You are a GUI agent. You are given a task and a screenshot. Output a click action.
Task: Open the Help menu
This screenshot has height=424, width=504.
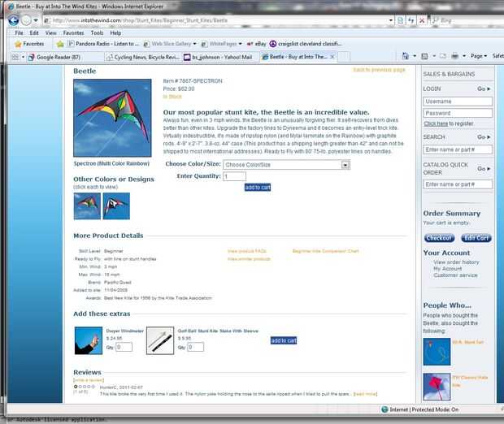[x=115, y=32]
